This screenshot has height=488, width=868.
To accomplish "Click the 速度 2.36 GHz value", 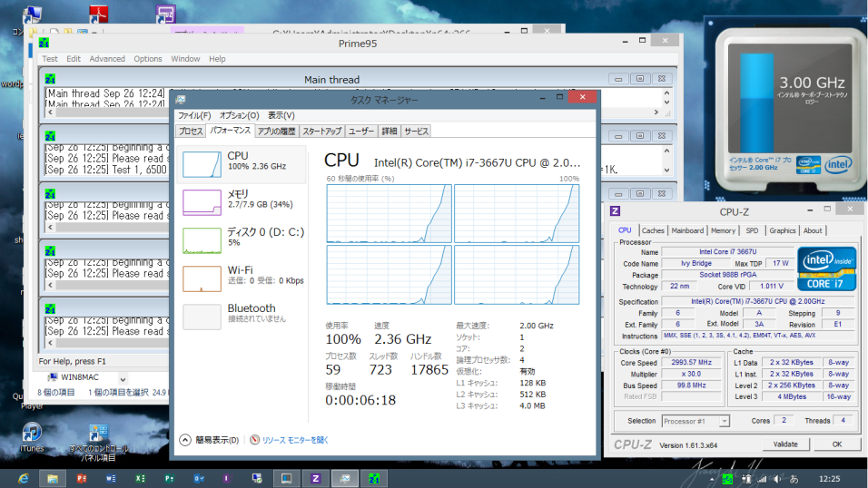I will click(x=402, y=339).
